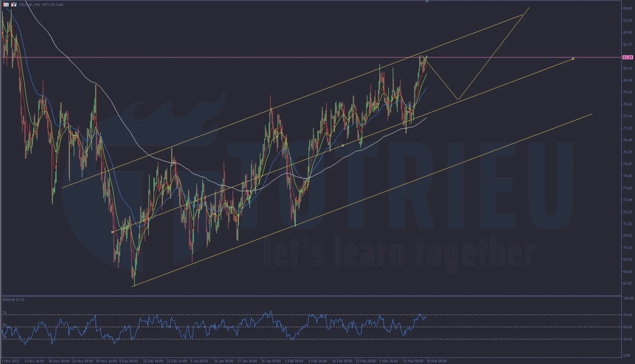Select the trendline end handle near 81.39 line
This screenshot has height=364, width=635.
[573, 59]
